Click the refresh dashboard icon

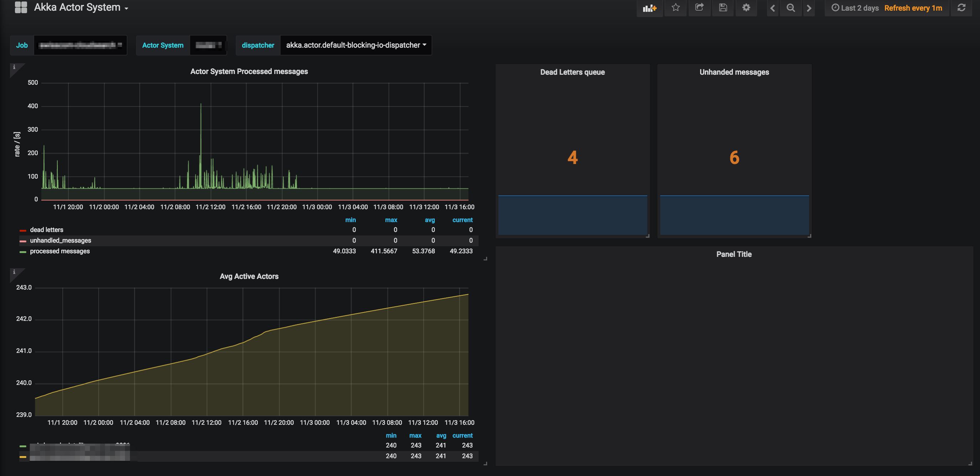[x=961, y=8]
